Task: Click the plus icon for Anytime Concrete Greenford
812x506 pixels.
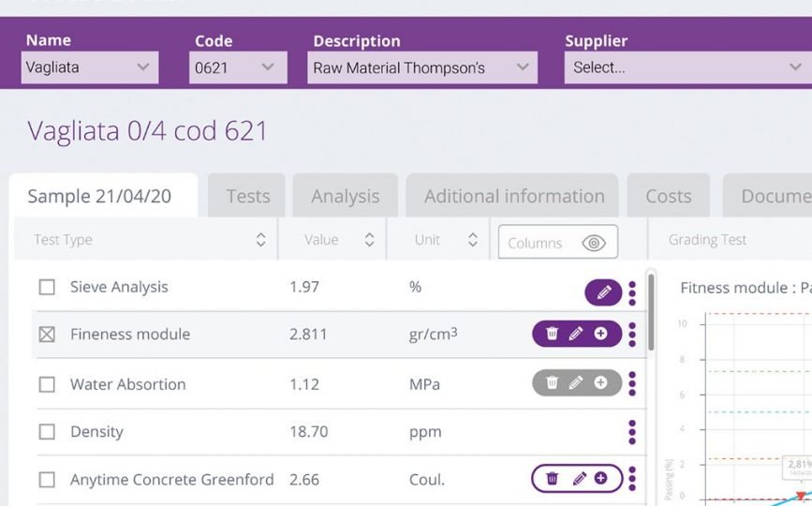Action: tap(600, 479)
